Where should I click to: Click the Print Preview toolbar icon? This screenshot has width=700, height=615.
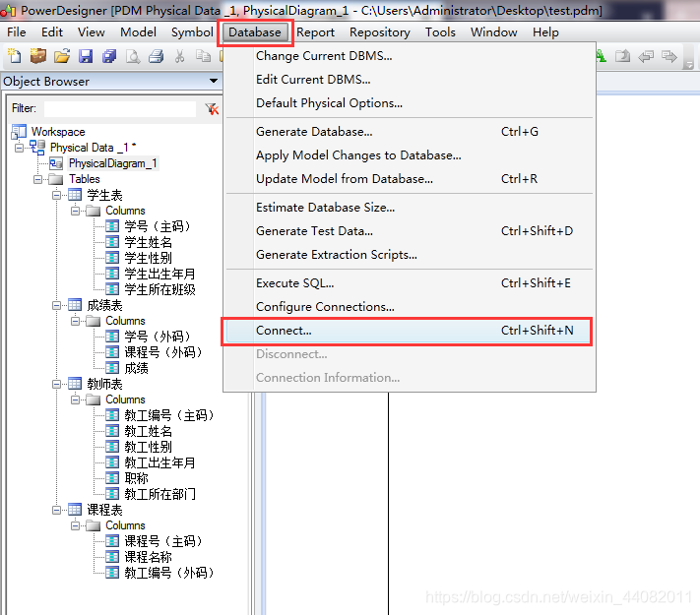click(133, 56)
